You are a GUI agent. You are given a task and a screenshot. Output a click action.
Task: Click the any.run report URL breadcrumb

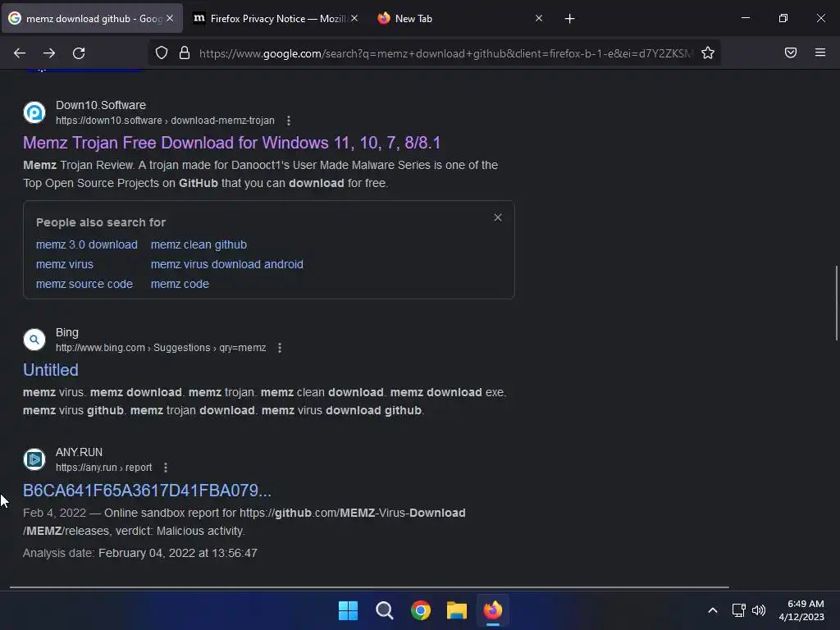coord(104,468)
